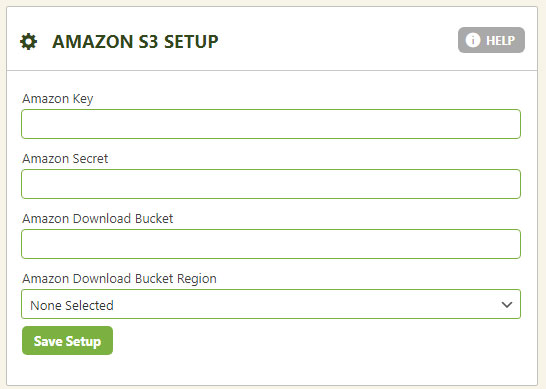
Task: Click the Save Setup button
Action: (x=67, y=341)
